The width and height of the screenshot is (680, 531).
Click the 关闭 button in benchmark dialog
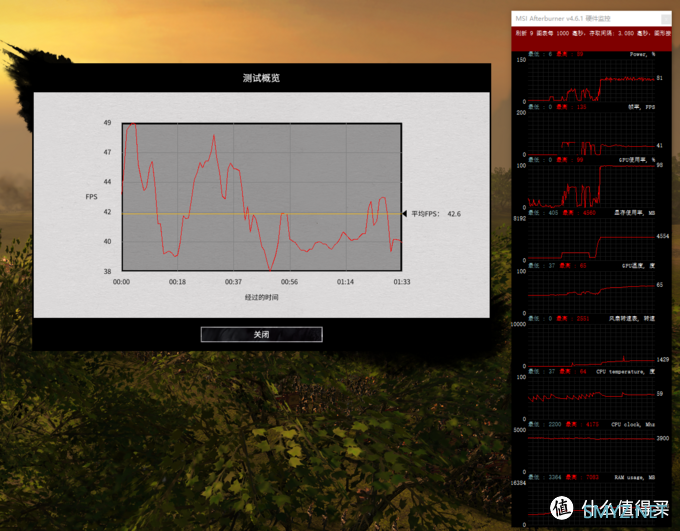(x=261, y=334)
